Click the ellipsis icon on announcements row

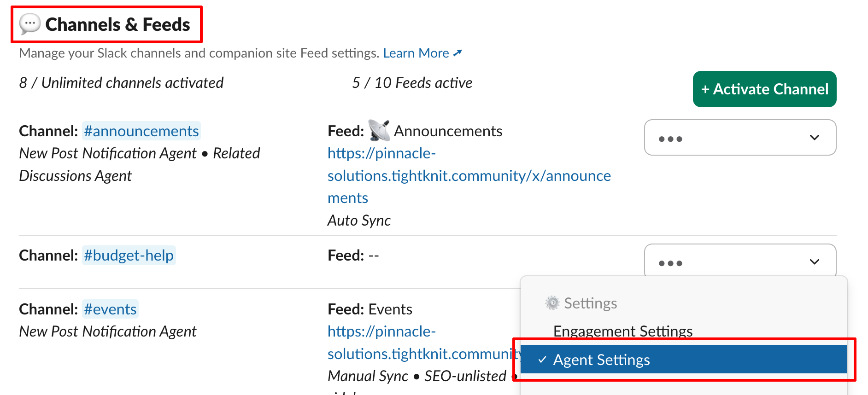[671, 138]
